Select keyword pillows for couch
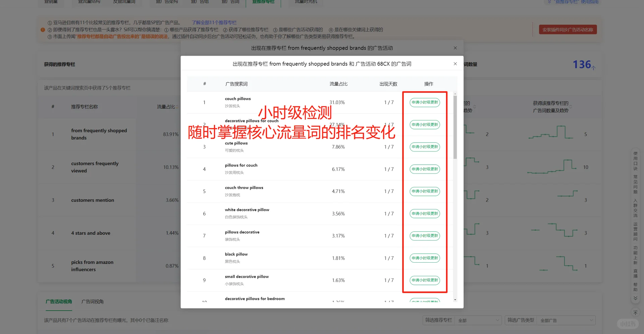Image resolution: width=644 pixels, height=334 pixels. [241, 165]
